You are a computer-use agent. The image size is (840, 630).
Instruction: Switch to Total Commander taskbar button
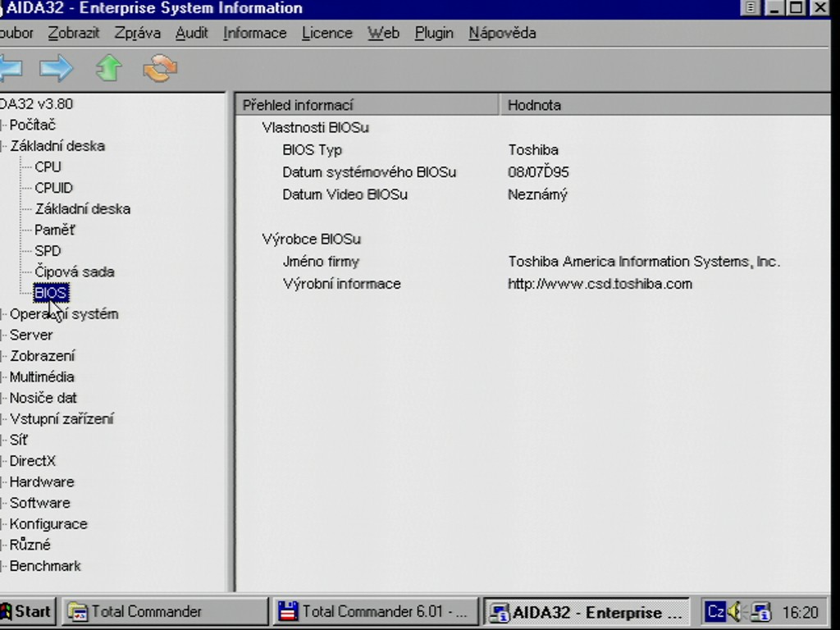pos(164,611)
